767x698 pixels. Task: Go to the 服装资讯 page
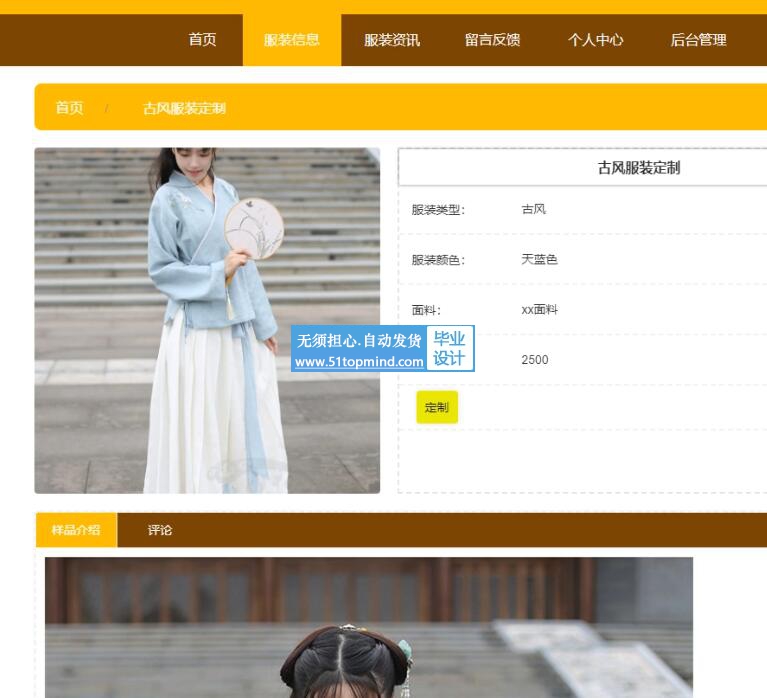pyautogui.click(x=392, y=40)
